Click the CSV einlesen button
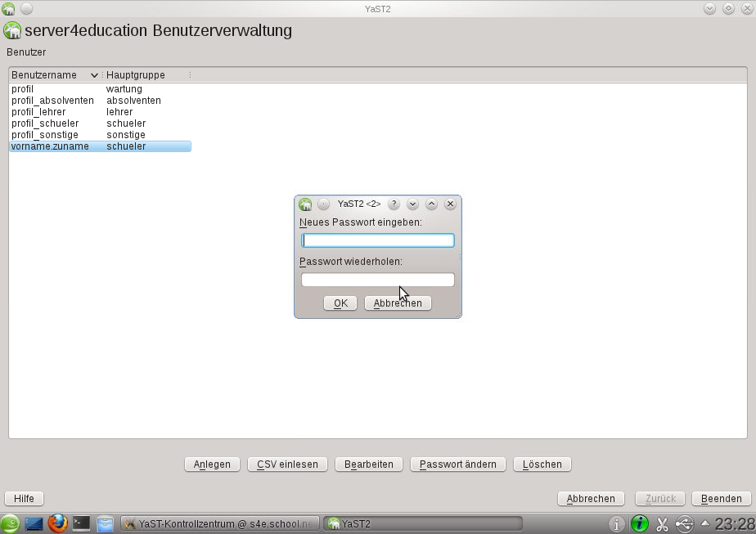The height and width of the screenshot is (534, 756). [x=287, y=464]
